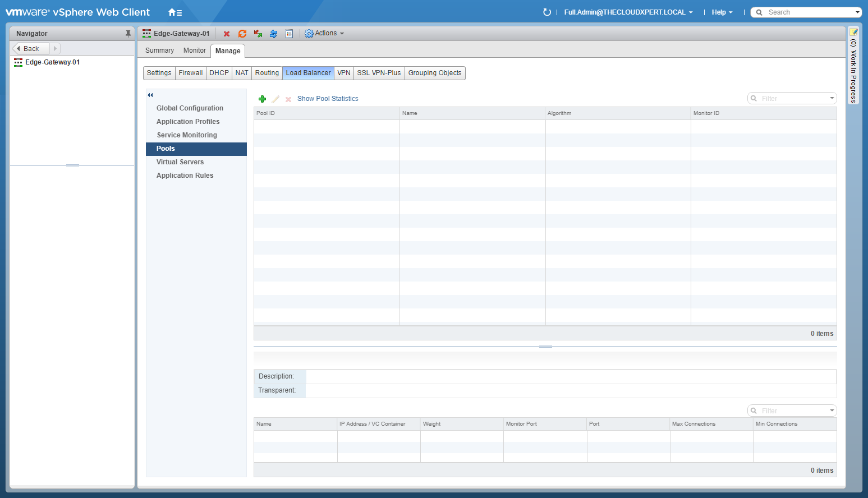This screenshot has width=868, height=498.
Task: Expand the pool list Filter dropdown arrow
Action: click(832, 99)
